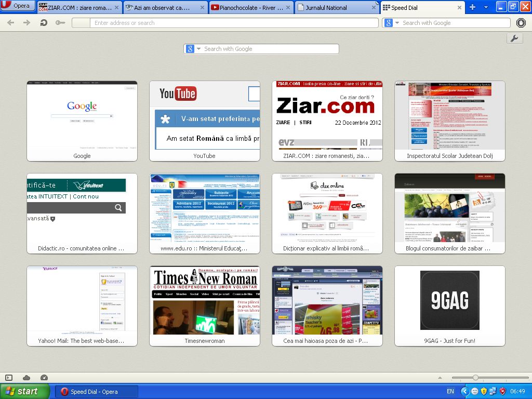Screen dimensions: 532x399
Task: Open the toolbar search engine dropdown
Action: [397, 23]
